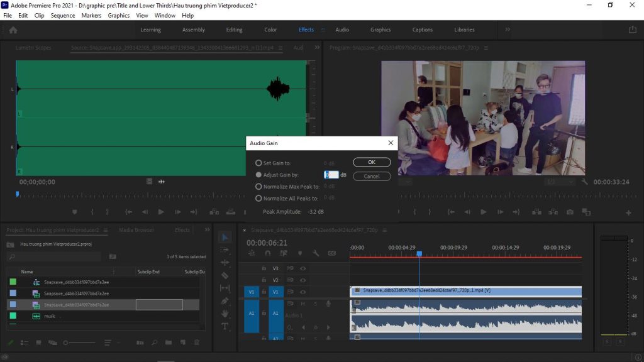Toggle the timeline snap magnet icon
The height and width of the screenshot is (362, 644).
[x=269, y=253]
